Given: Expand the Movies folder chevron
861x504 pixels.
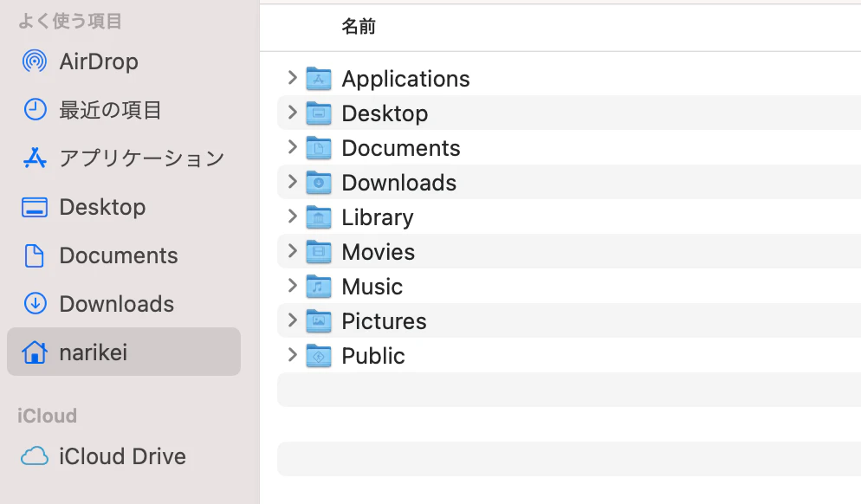Looking at the screenshot, I should pos(292,251).
